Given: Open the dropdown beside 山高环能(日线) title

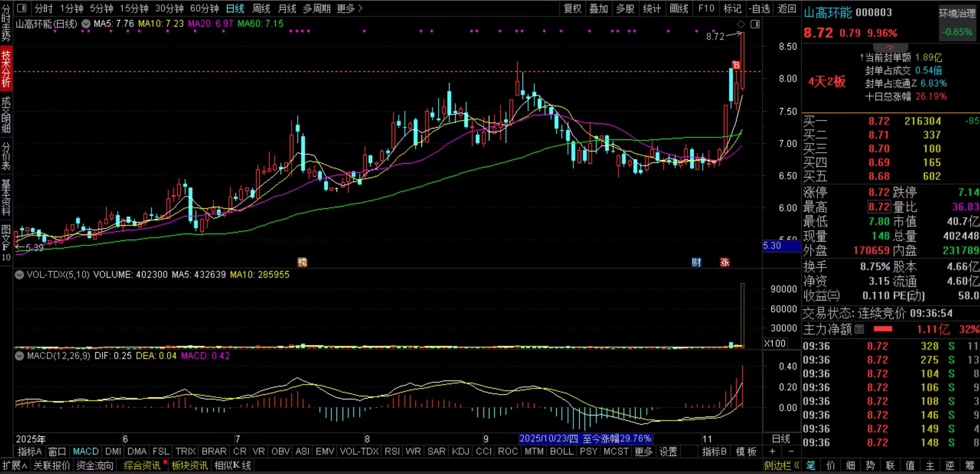Looking at the screenshot, I should pos(86,24).
